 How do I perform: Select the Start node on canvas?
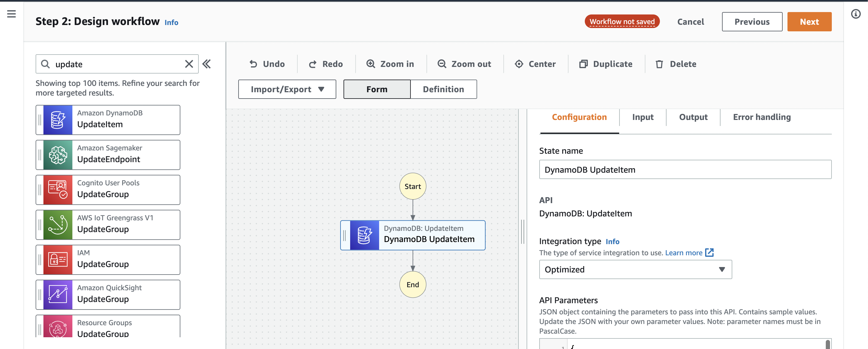(x=413, y=186)
